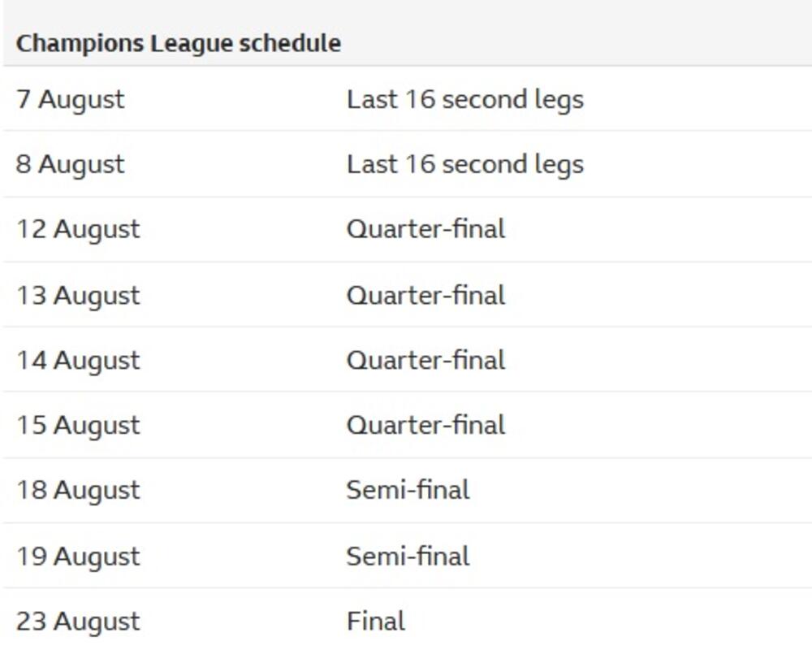This screenshot has width=812, height=650.
Task: Select the Semi-final entry for 18 August
Action: pyautogui.click(x=408, y=490)
